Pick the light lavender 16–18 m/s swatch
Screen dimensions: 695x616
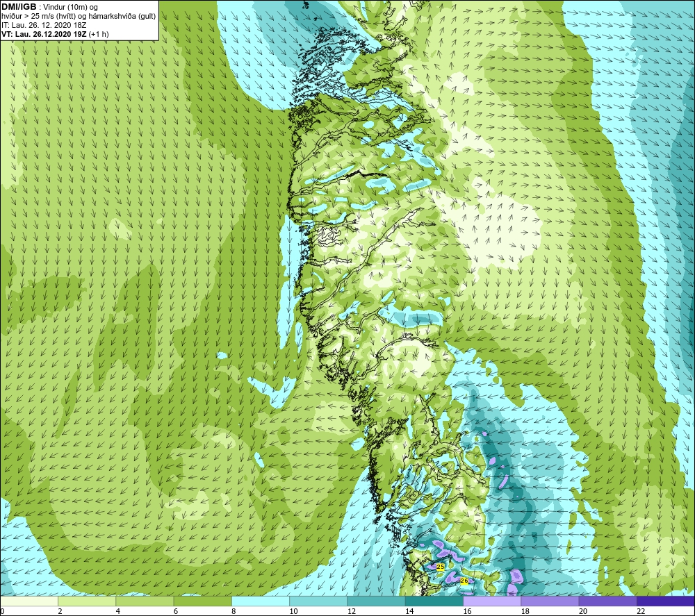[492, 601]
